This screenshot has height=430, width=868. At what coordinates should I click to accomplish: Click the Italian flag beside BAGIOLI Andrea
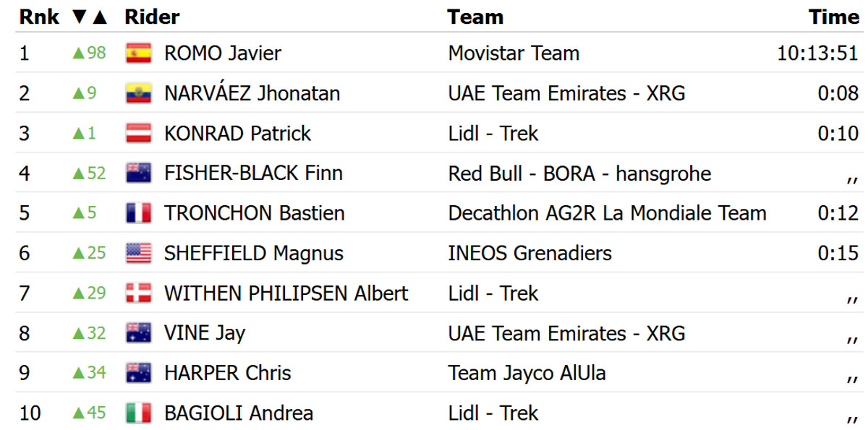[x=138, y=413]
